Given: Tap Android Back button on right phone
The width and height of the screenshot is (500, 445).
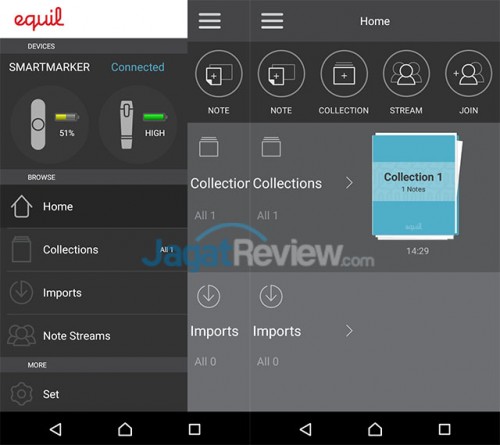Looking at the screenshot, I should click(306, 429).
